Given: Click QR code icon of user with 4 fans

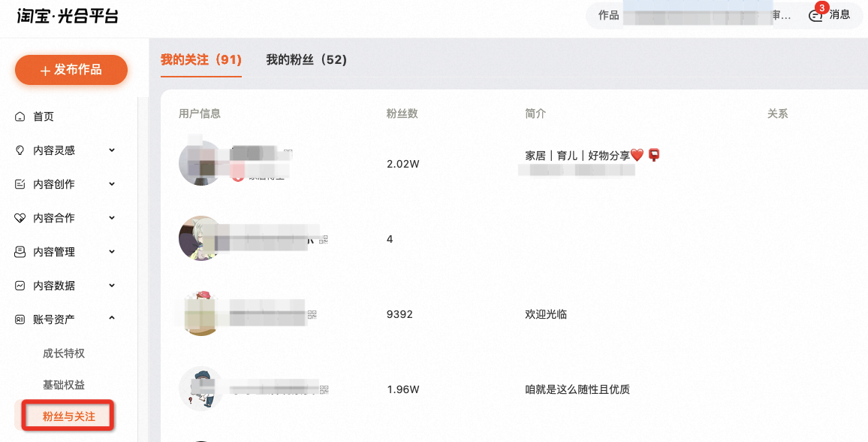Looking at the screenshot, I should (x=324, y=239).
